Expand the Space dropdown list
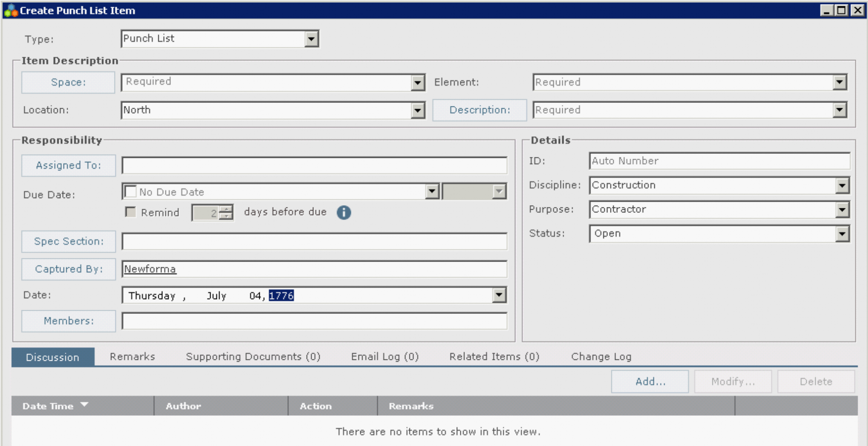868x446 pixels. point(418,83)
